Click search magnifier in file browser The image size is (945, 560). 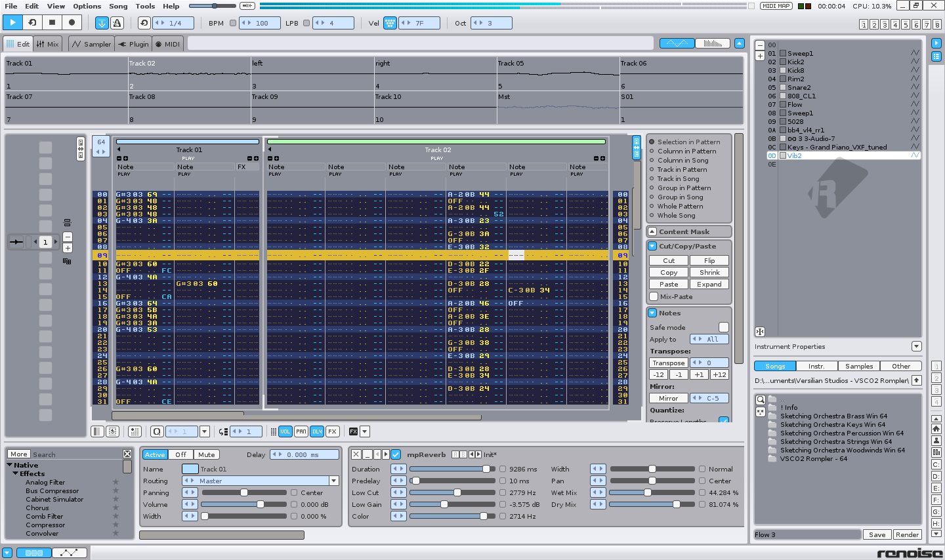click(x=761, y=399)
